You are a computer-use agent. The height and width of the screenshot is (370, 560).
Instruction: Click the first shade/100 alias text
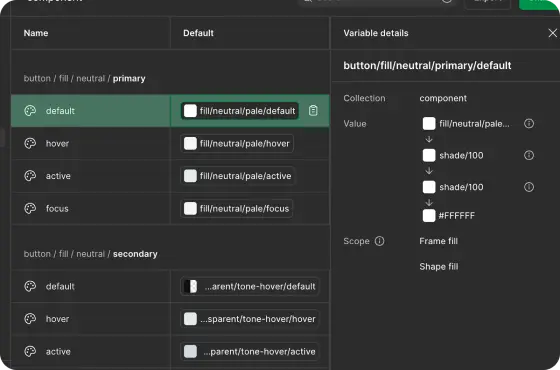pyautogui.click(x=461, y=155)
